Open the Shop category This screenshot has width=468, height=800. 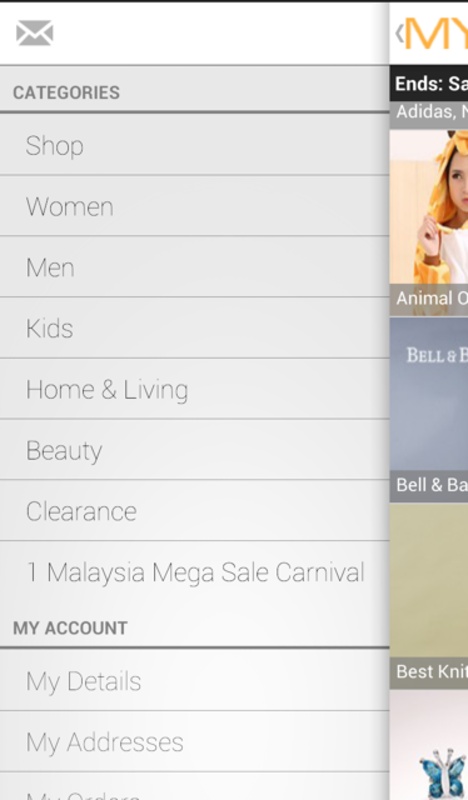pos(194,145)
